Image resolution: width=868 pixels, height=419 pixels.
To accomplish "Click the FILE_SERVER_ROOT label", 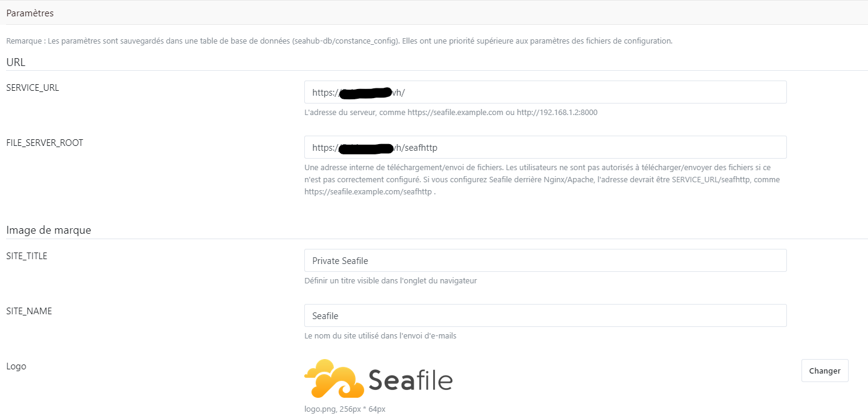I will pyautogui.click(x=45, y=143).
